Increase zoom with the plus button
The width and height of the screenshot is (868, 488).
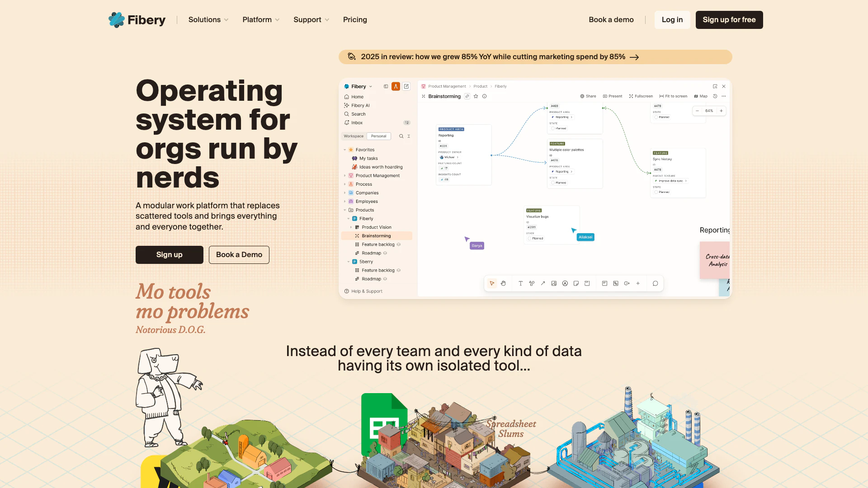click(x=721, y=111)
